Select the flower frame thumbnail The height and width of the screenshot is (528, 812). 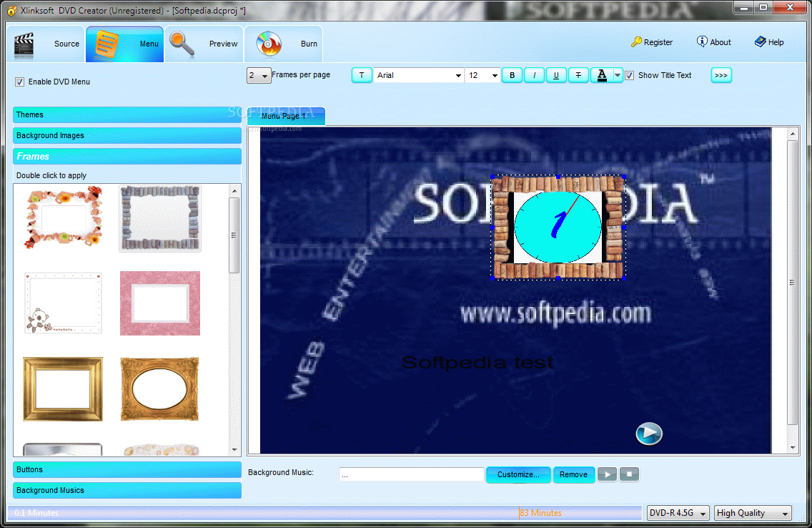point(63,217)
